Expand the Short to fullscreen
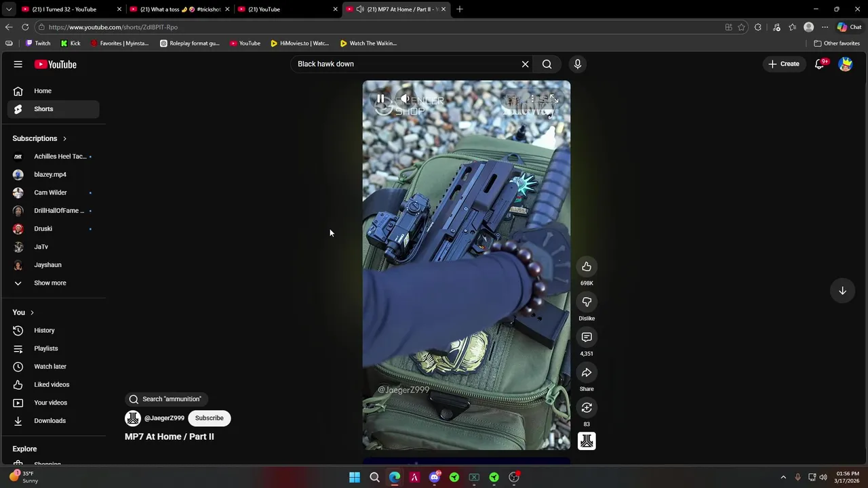This screenshot has width=868, height=488. tap(554, 99)
